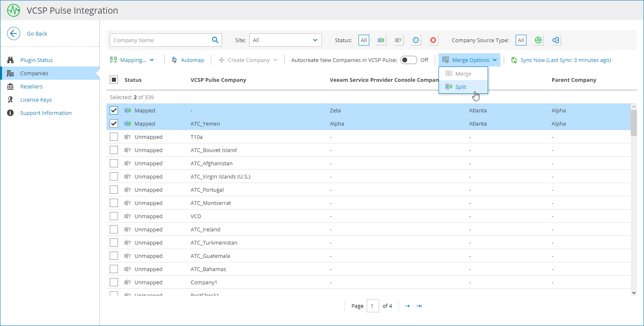Image resolution: width=644 pixels, height=326 pixels.
Task: Filter status by red error icon
Action: (x=433, y=40)
